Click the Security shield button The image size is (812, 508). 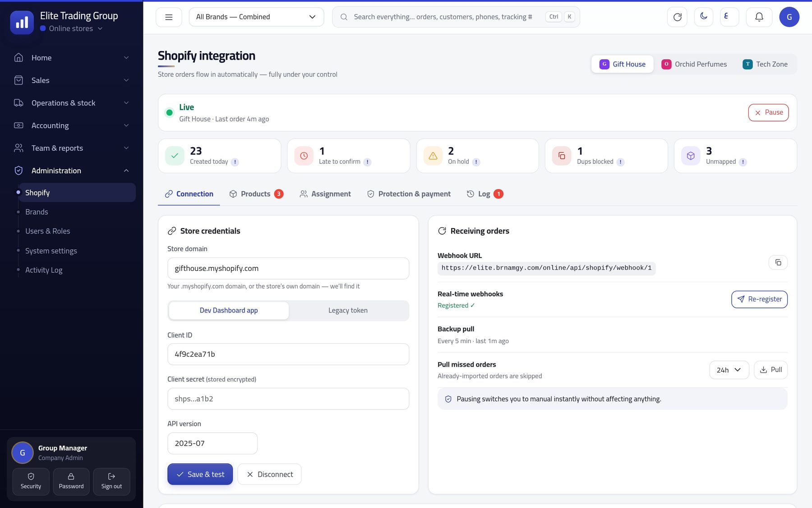coord(31,481)
